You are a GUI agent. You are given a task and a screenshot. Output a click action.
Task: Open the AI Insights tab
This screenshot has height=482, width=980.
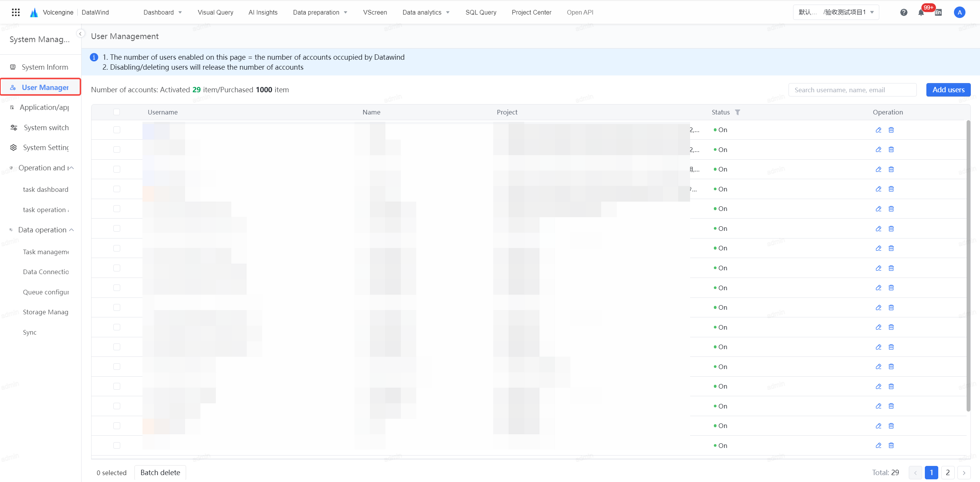tap(263, 12)
